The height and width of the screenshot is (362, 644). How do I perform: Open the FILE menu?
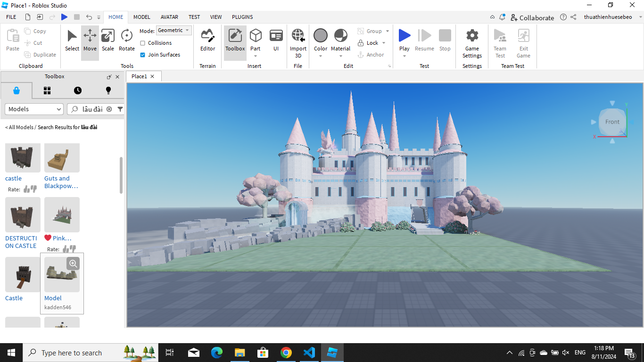[11, 17]
